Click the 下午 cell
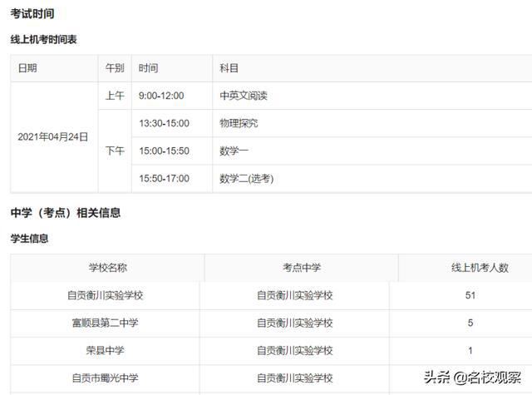This screenshot has width=532, height=395. [115, 151]
